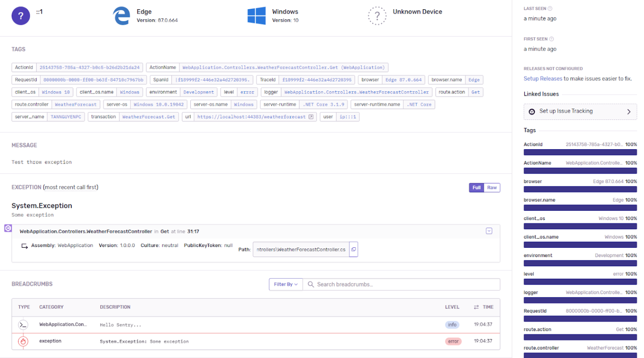Click the Windows logo icon
The image size is (644, 358).
click(256, 16)
